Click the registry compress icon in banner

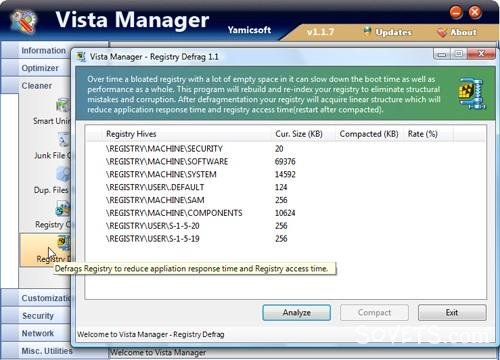tap(472, 94)
